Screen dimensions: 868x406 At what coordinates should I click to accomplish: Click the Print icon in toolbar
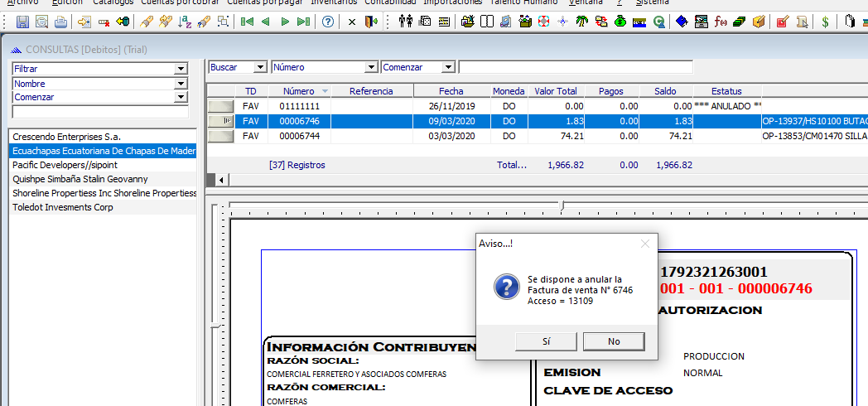pos(60,22)
